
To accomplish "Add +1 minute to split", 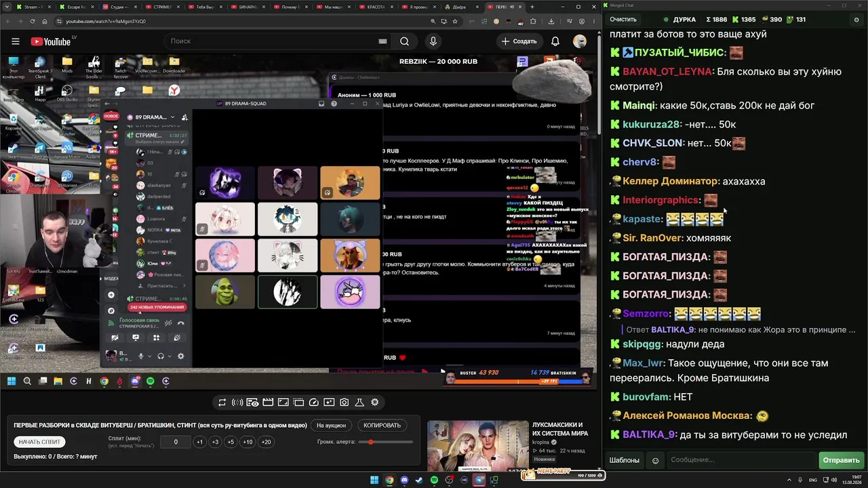I will [x=199, y=442].
